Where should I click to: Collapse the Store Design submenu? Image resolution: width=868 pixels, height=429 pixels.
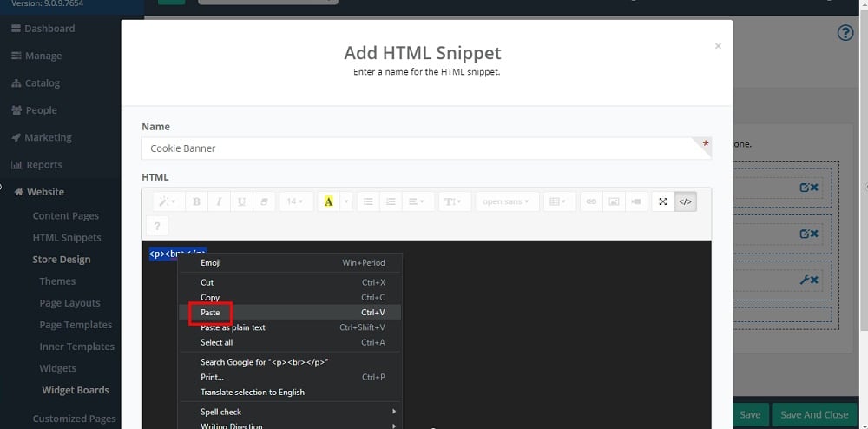coord(61,259)
